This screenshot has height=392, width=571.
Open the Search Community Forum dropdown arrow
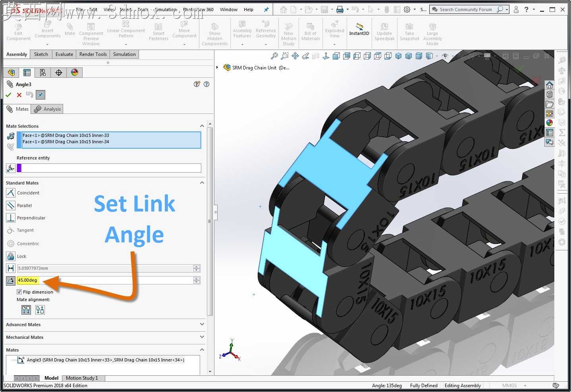pos(507,10)
